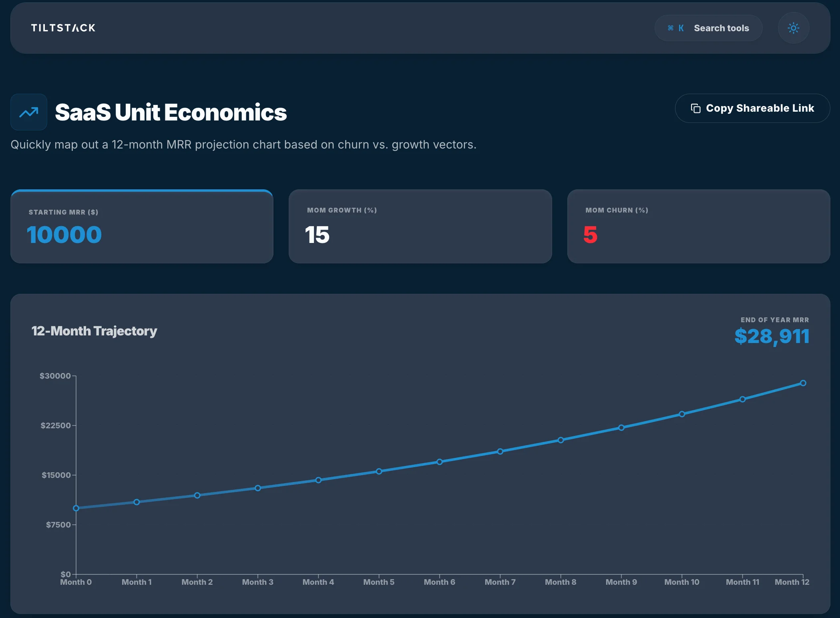Select the MoM Growth percentage field
840x618 pixels.
click(x=317, y=236)
